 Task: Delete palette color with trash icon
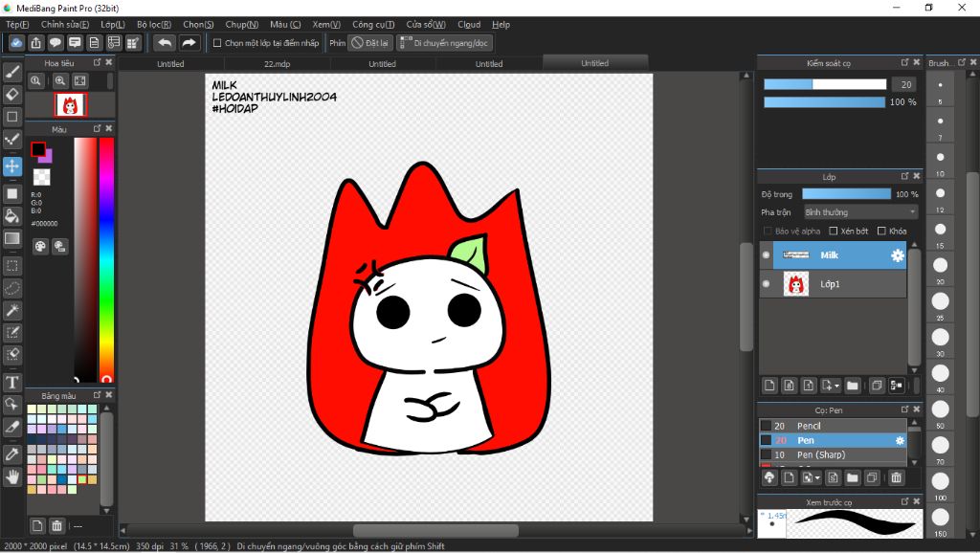[56, 525]
